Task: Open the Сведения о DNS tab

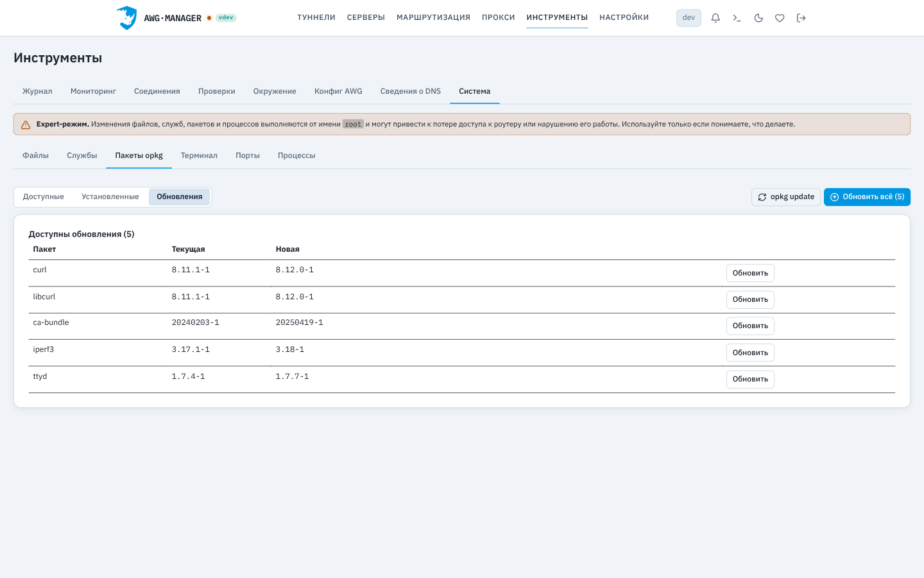Action: 411,91
